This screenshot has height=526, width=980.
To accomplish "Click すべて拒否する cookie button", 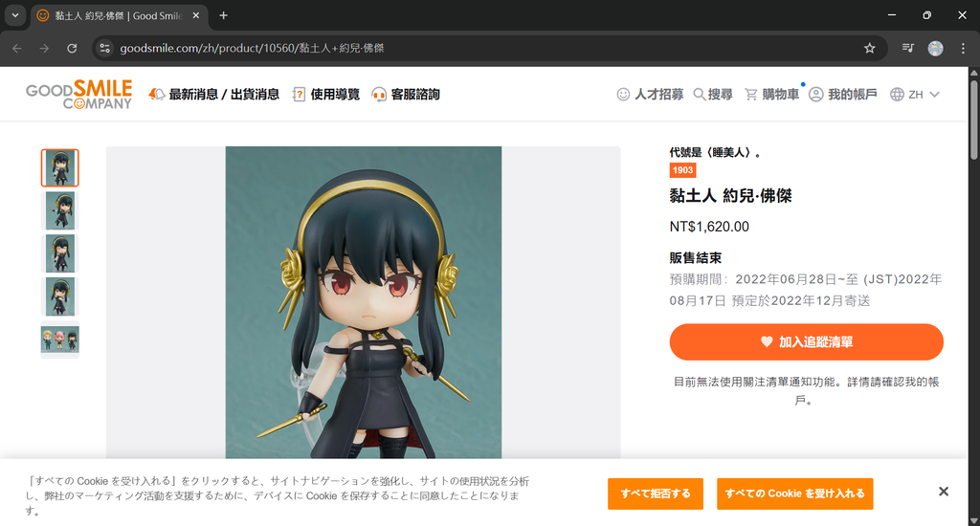I will coord(655,493).
